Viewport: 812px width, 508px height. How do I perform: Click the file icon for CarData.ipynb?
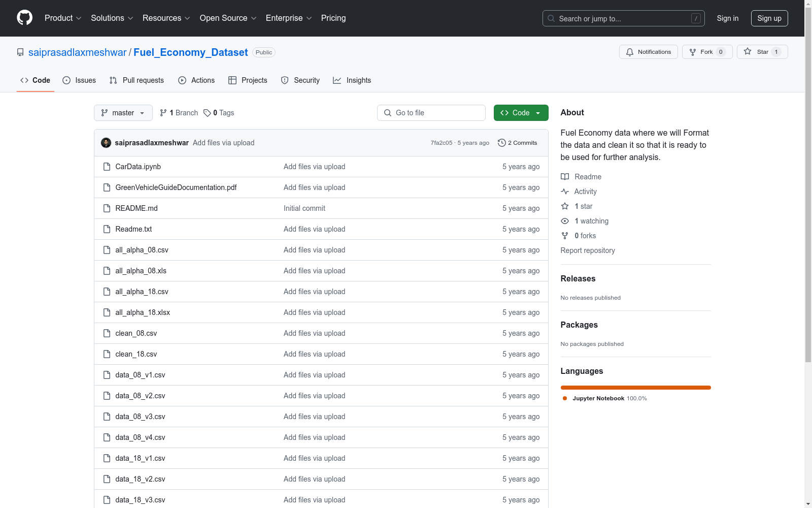tap(107, 167)
